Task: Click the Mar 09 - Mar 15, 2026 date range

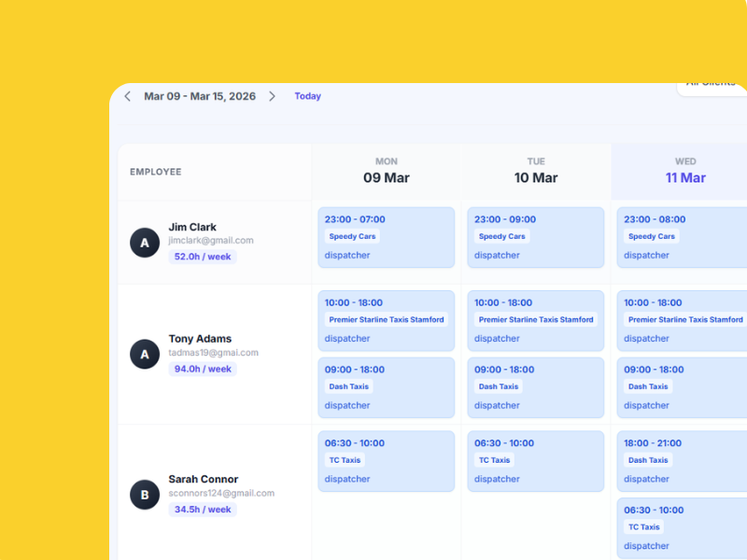Action: [x=200, y=96]
